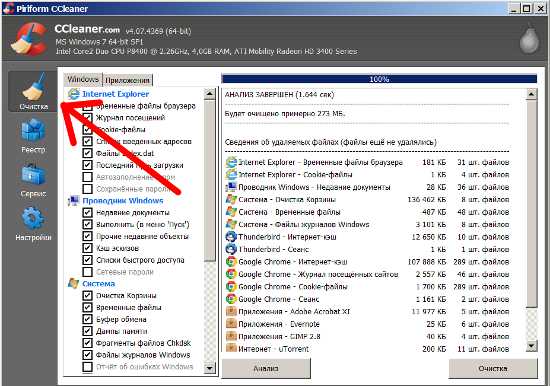
Task: Click the '12 650 КБ' size value
Action: pyautogui.click(x=429, y=237)
